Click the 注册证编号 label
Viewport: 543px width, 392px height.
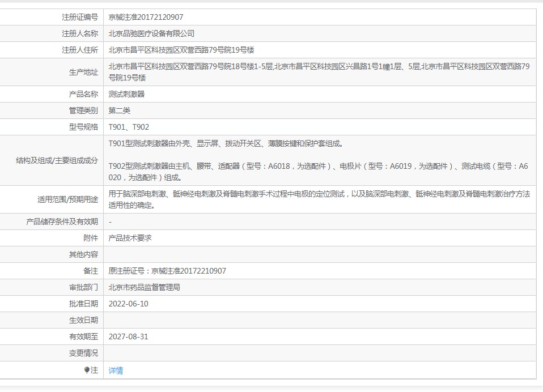coord(80,17)
